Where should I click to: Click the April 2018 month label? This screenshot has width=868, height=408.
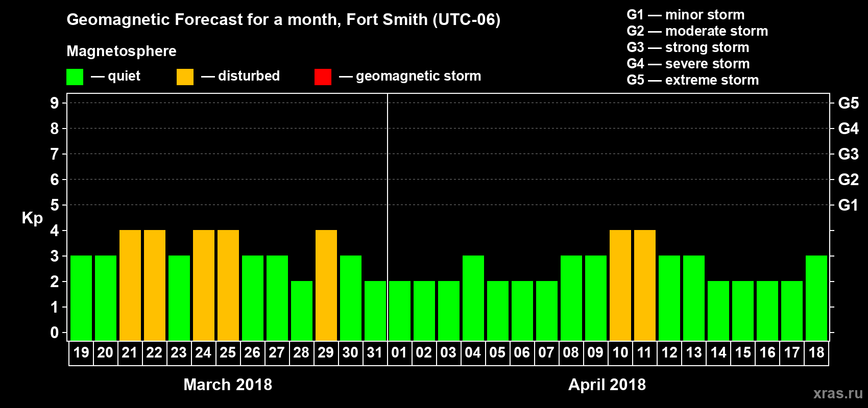(x=607, y=385)
